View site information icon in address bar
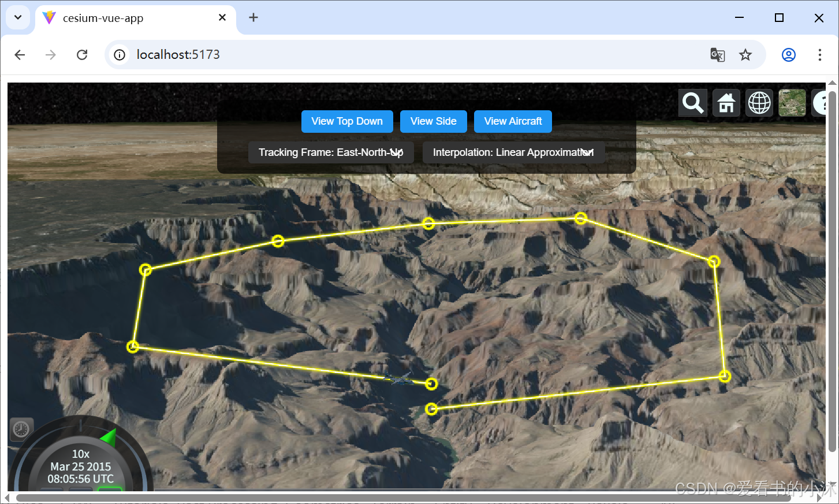The image size is (839, 504). pyautogui.click(x=120, y=55)
